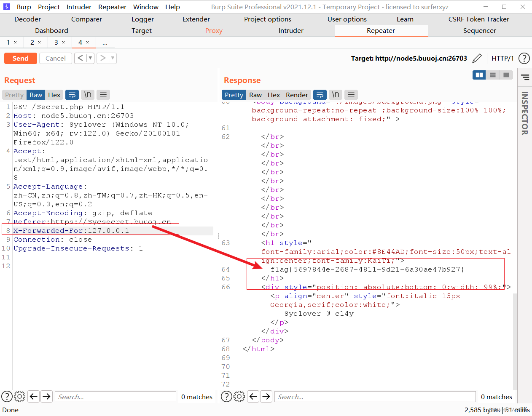Viewport: 532px width, 416px height.
Task: Open help question mark near HTTP/1
Action: tap(524, 58)
